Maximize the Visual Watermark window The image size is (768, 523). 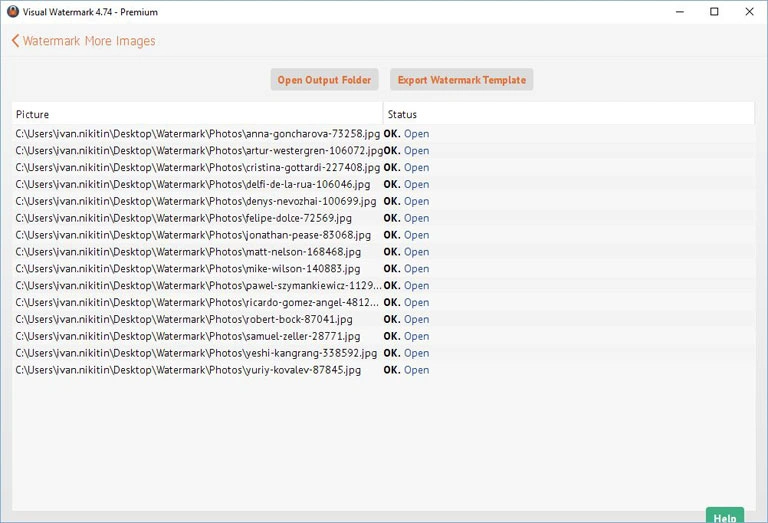pyautogui.click(x=714, y=12)
